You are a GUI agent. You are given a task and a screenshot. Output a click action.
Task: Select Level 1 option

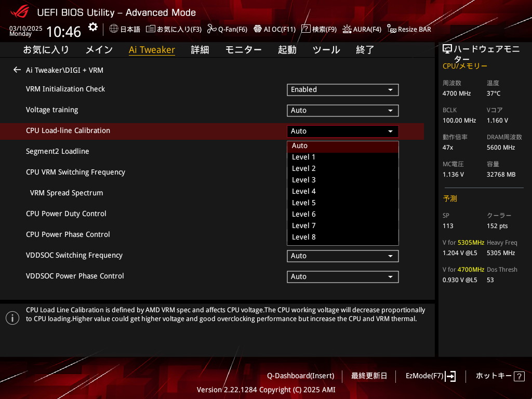[343, 157]
